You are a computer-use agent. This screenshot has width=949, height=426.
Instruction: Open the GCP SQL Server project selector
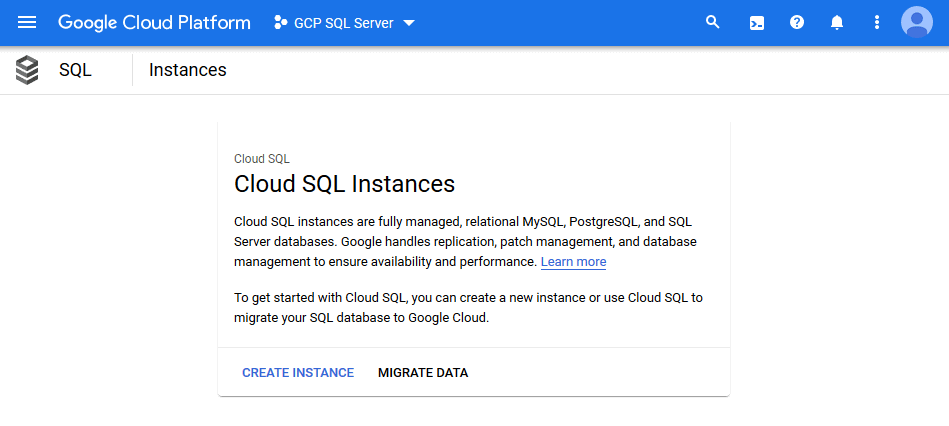(x=344, y=23)
